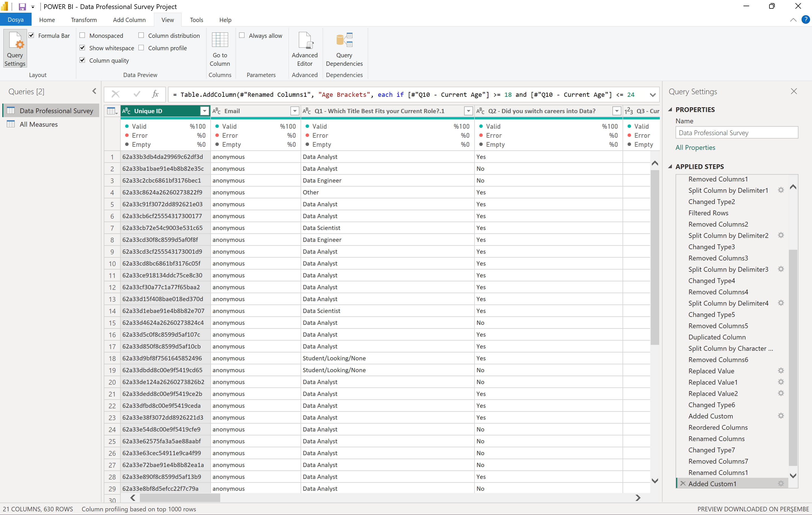Open Email column filter dropdown
The height and width of the screenshot is (515, 812).
[295, 111]
